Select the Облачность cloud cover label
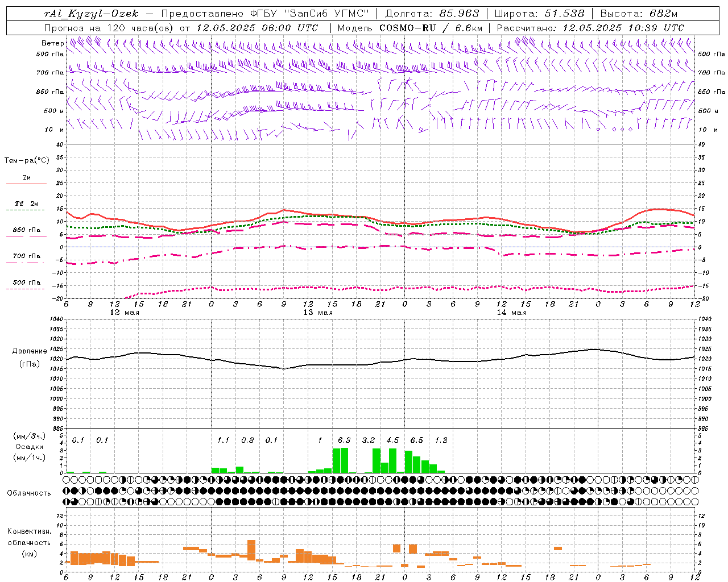This screenshot has width=728, height=582. (x=29, y=493)
